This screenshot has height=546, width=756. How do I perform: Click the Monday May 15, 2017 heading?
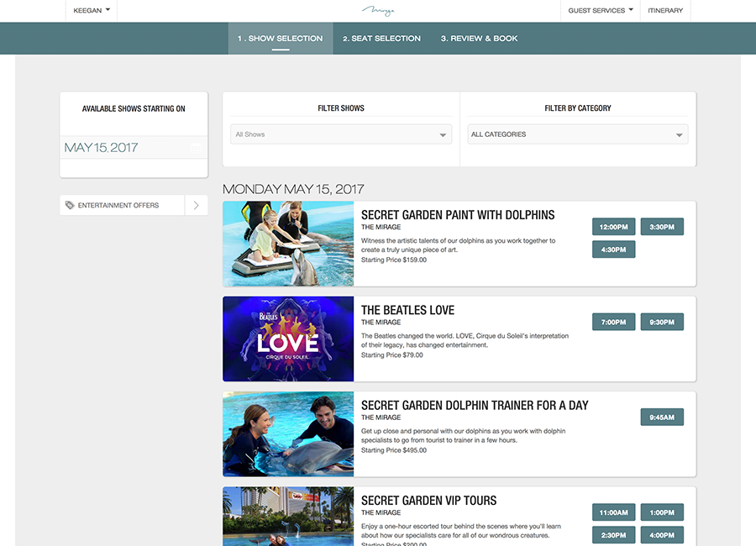pyautogui.click(x=293, y=189)
